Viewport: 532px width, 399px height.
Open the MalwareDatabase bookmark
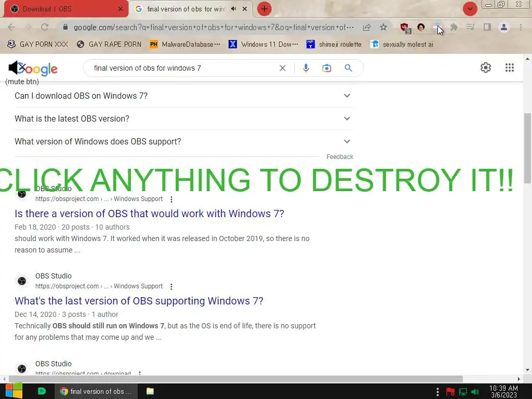(x=185, y=44)
